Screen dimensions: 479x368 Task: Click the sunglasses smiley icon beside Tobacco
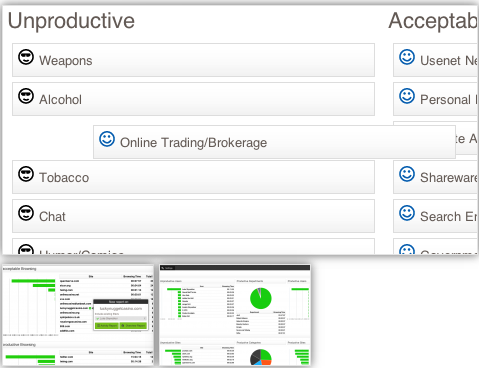[26, 174]
